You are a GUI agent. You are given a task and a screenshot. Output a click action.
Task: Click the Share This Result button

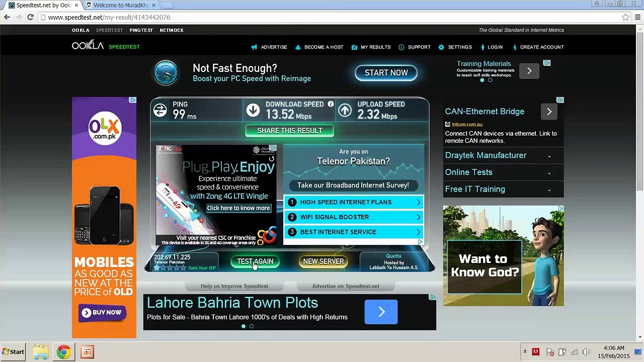[x=290, y=131]
